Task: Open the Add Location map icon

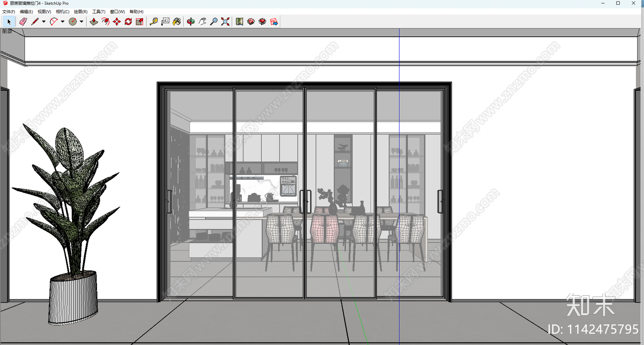Action: pos(239,22)
